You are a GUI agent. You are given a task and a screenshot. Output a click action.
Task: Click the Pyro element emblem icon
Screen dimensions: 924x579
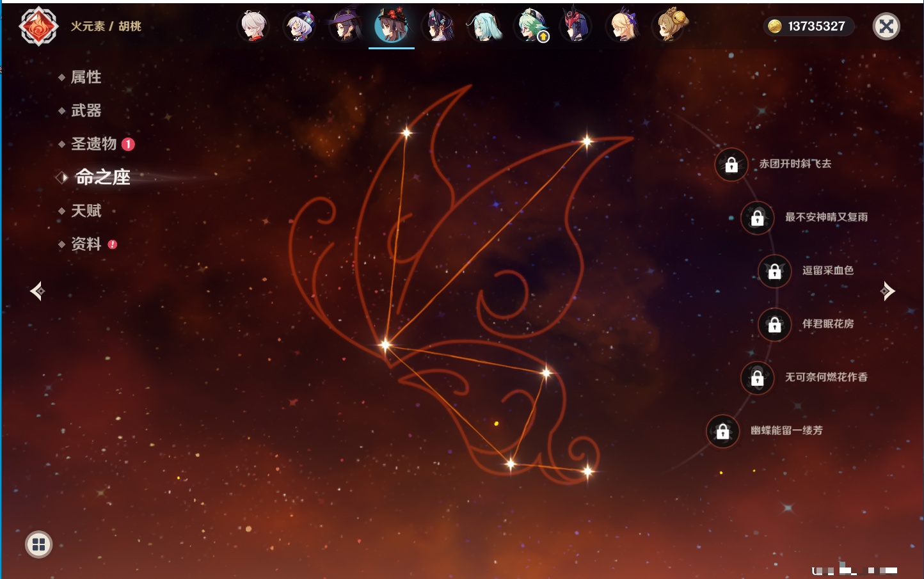coord(38,26)
